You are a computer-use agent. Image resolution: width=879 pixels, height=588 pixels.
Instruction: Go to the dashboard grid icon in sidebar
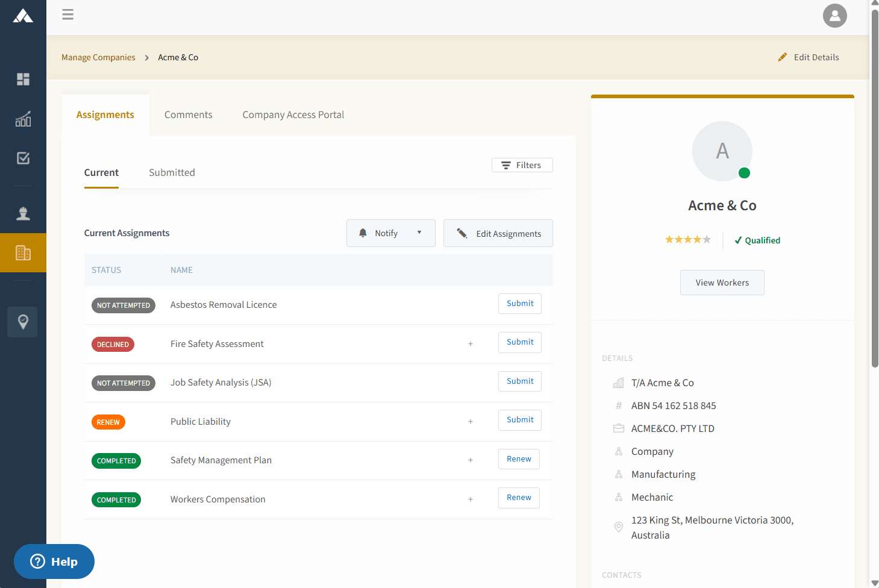23,79
